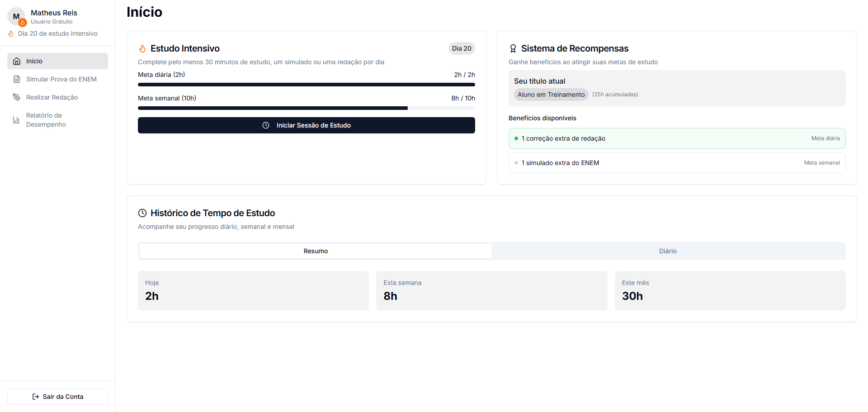Click the pen icon for Realizar Redação
868x412 pixels.
17,97
